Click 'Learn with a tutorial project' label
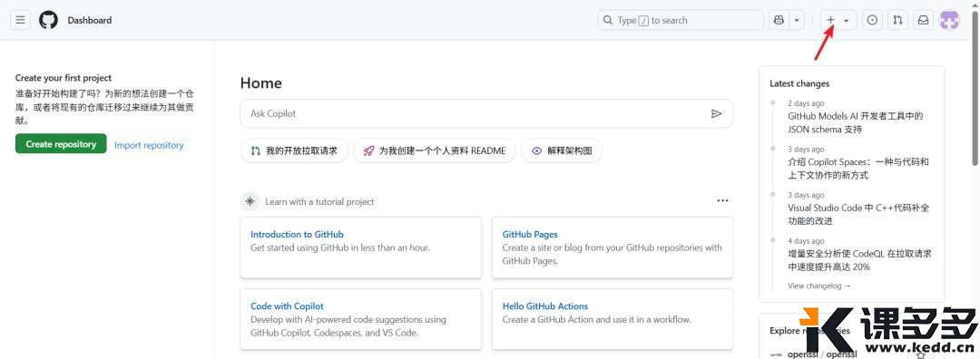 coord(319,201)
